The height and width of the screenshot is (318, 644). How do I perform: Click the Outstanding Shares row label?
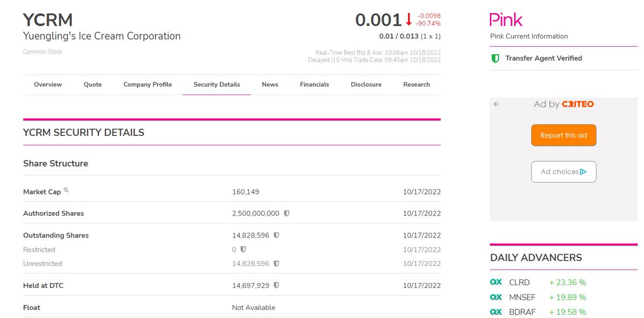56,235
